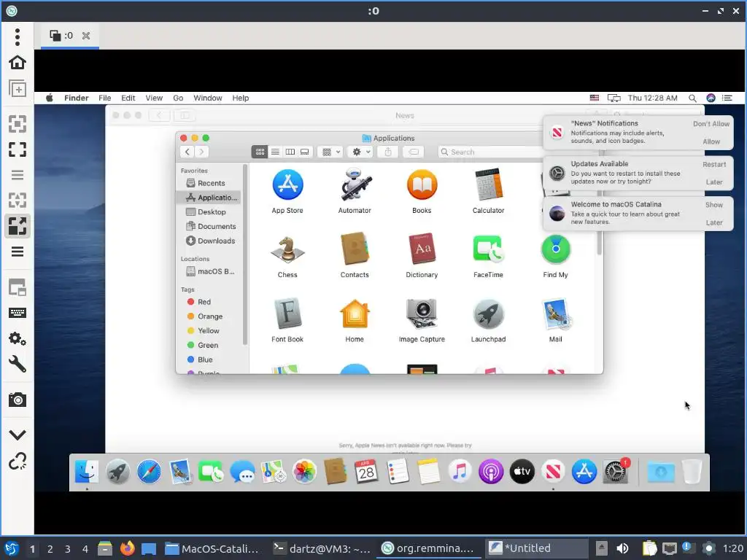Select Launchpad in Applications window
The image size is (747, 560).
pyautogui.click(x=489, y=314)
